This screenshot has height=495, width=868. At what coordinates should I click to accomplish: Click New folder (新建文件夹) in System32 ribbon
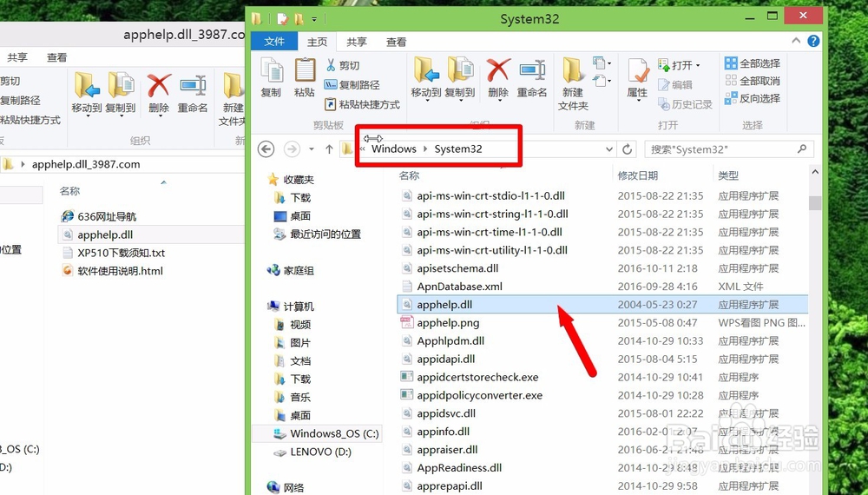click(573, 83)
